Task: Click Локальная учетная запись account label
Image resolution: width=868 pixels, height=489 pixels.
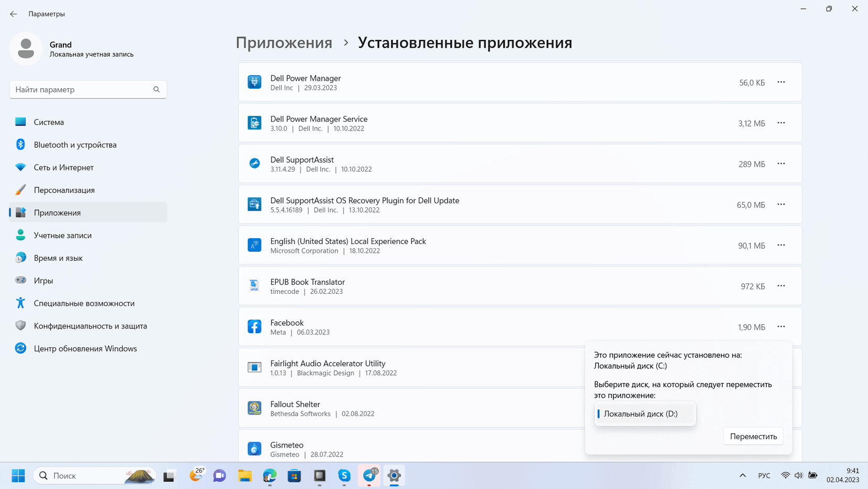Action: pos(92,55)
